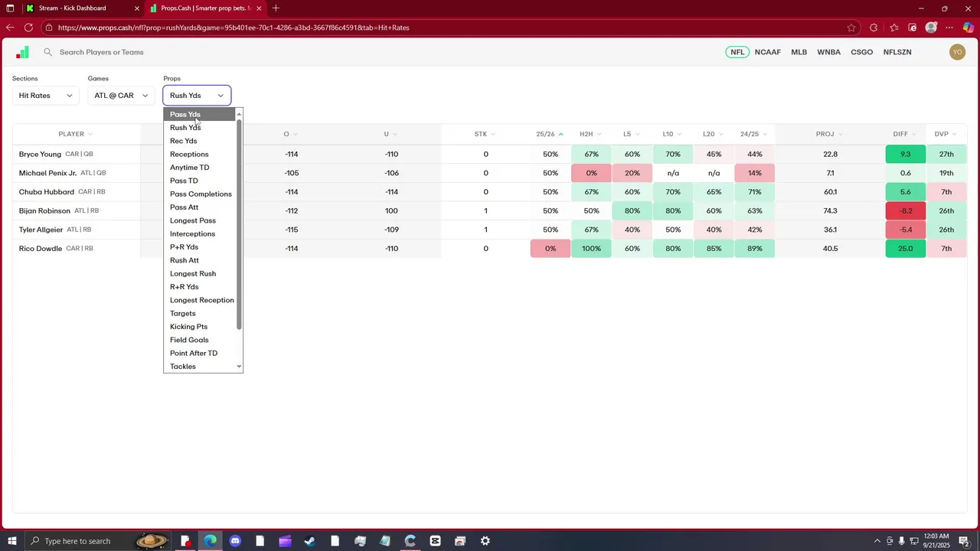Screen dimensions: 980x551
Task: Choose Interceptions option
Action: (x=199, y=233)
